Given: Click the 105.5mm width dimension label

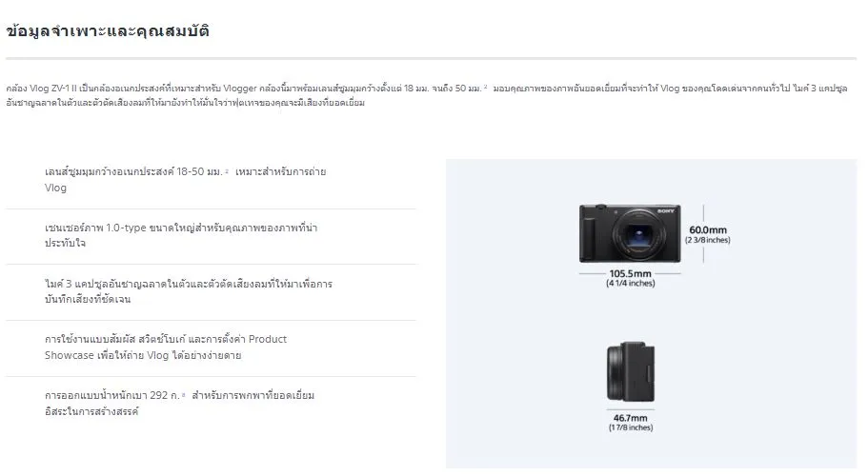Looking at the screenshot, I should coord(630,273).
